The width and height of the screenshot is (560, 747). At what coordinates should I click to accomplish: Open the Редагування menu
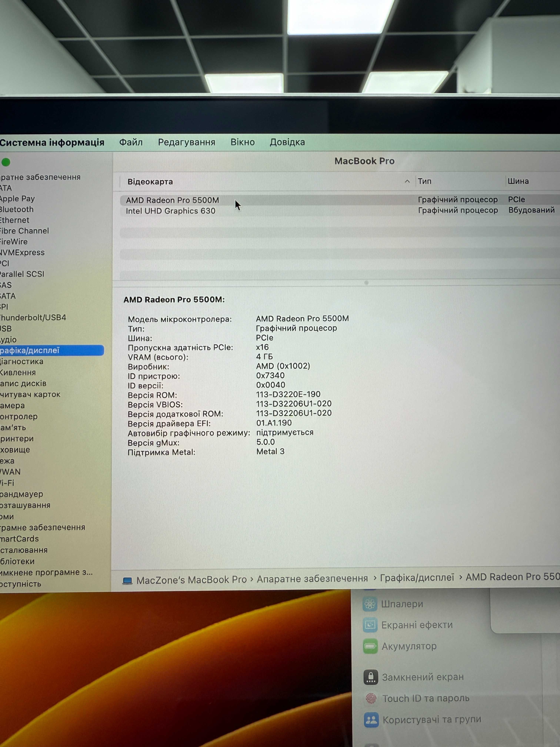pyautogui.click(x=187, y=142)
